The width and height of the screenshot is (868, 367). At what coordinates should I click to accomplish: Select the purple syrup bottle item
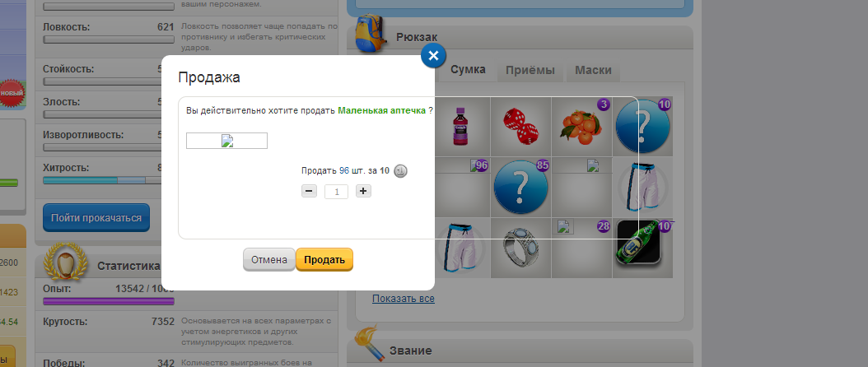[460, 126]
